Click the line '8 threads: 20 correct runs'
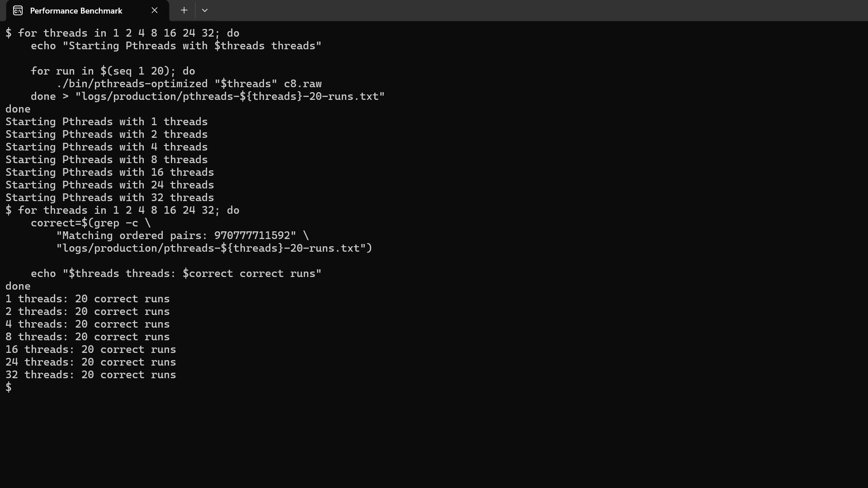Viewport: 868px width, 488px height. pyautogui.click(x=88, y=337)
